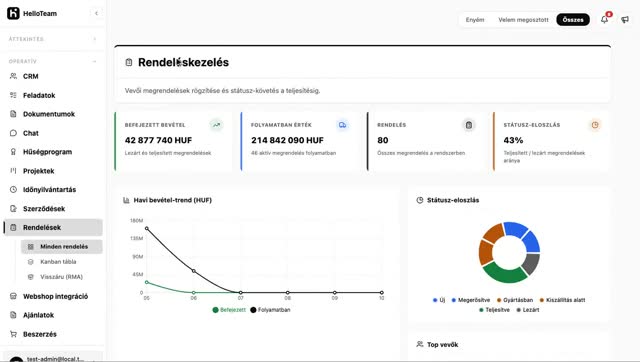
Task: Select Minden rendelés submenu item
Action: point(62,247)
